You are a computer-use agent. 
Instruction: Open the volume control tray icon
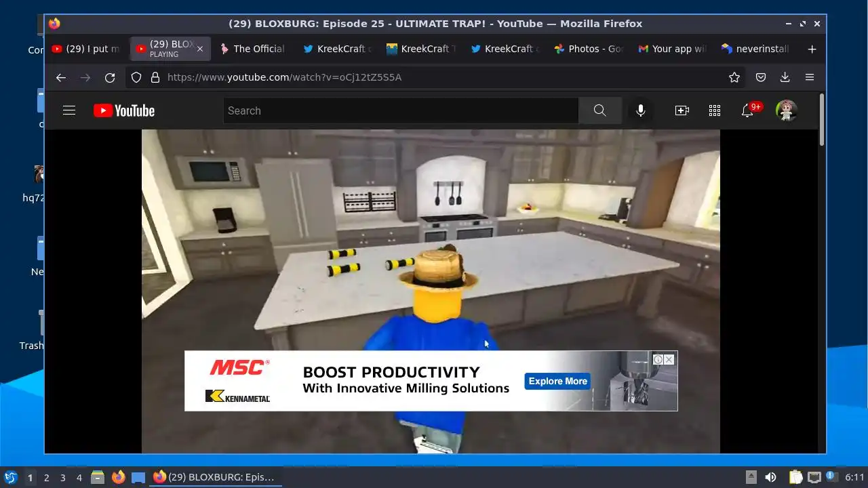click(x=771, y=477)
